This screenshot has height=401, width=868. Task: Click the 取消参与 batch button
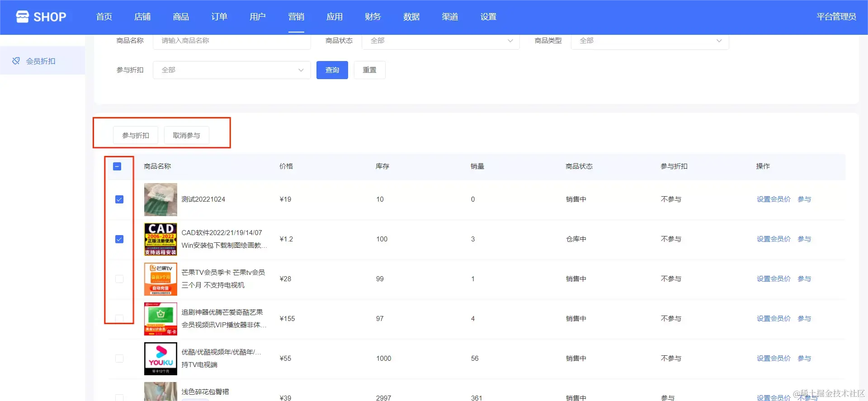click(x=186, y=135)
